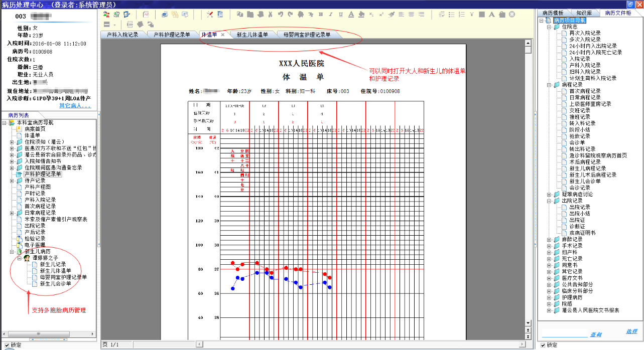Screen dimensions: 644x350
Task: Switch to the 产科护理记录单 tab
Action: (x=172, y=35)
